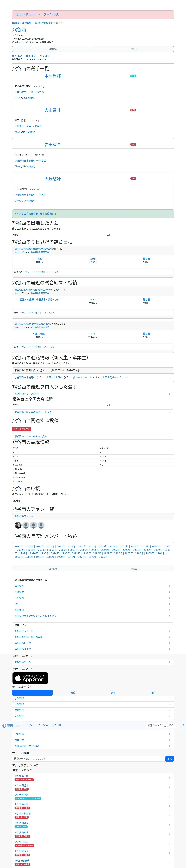This screenshot has height=868, width=186.
Task: Open 上里北武ボーイズ link on 中村尚輝's card
Action: [24, 92]
